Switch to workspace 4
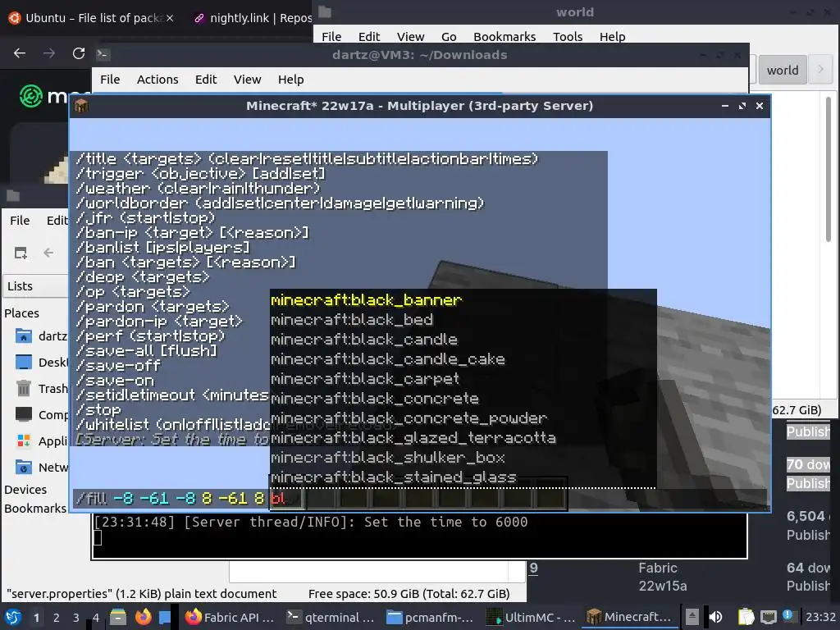The width and height of the screenshot is (840, 630). [96, 618]
